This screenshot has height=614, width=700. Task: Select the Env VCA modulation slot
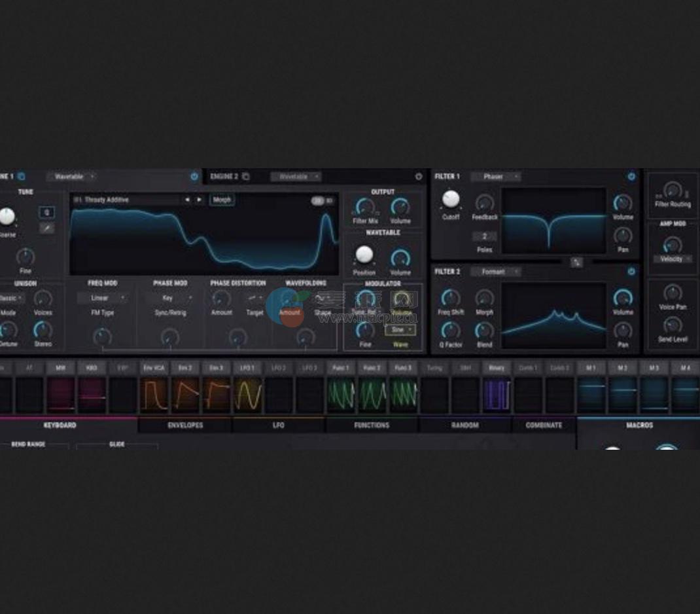tap(153, 368)
